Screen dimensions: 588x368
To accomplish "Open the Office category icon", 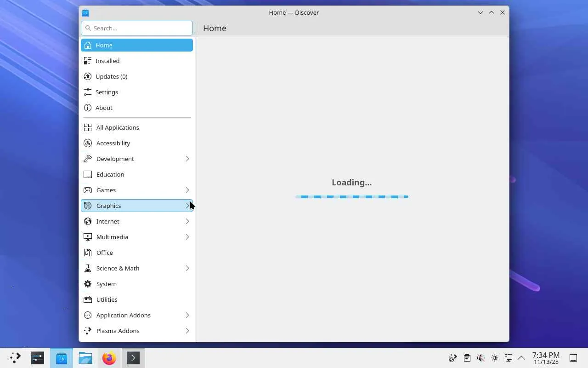I will click(88, 253).
